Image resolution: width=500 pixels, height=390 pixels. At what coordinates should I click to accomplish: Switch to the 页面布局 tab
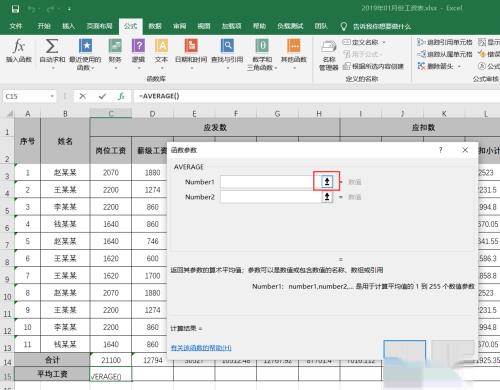(99, 26)
